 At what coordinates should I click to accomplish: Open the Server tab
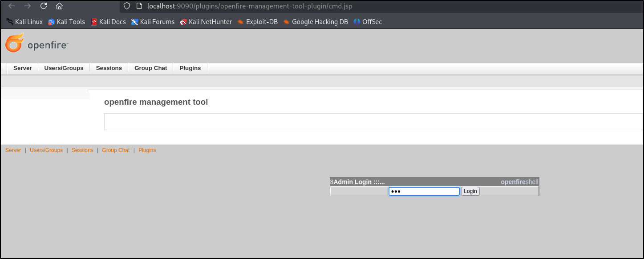[x=22, y=68]
